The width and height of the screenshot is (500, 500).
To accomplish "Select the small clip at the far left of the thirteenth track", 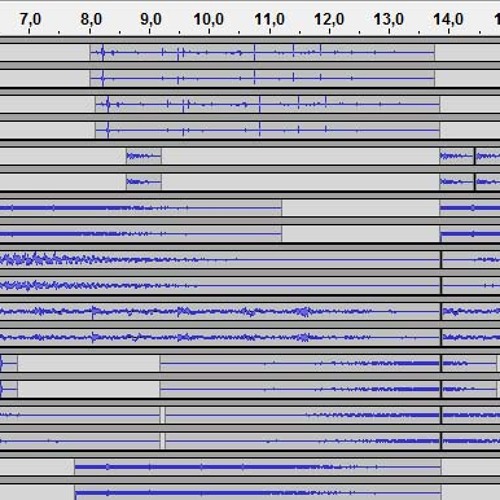I will click(9, 363).
